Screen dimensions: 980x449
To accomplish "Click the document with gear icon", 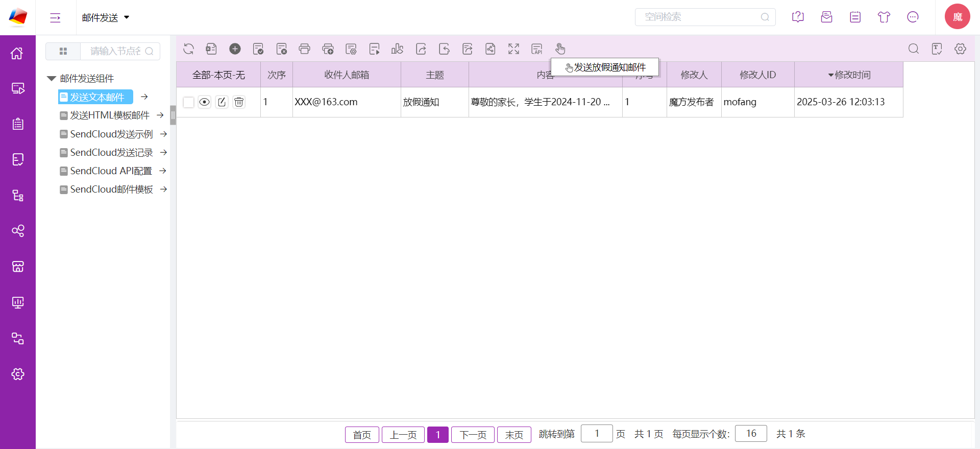I will click(x=351, y=49).
